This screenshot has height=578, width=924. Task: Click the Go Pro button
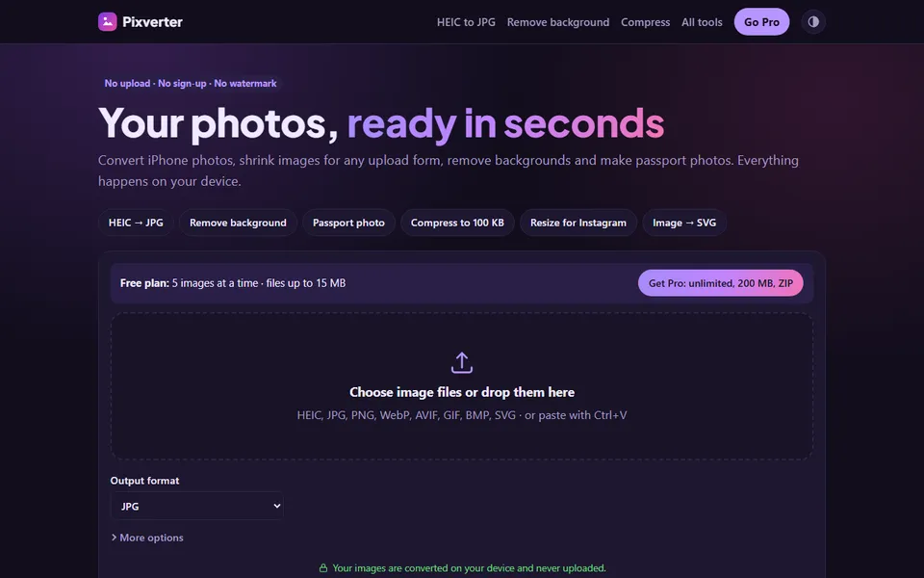coord(761,22)
